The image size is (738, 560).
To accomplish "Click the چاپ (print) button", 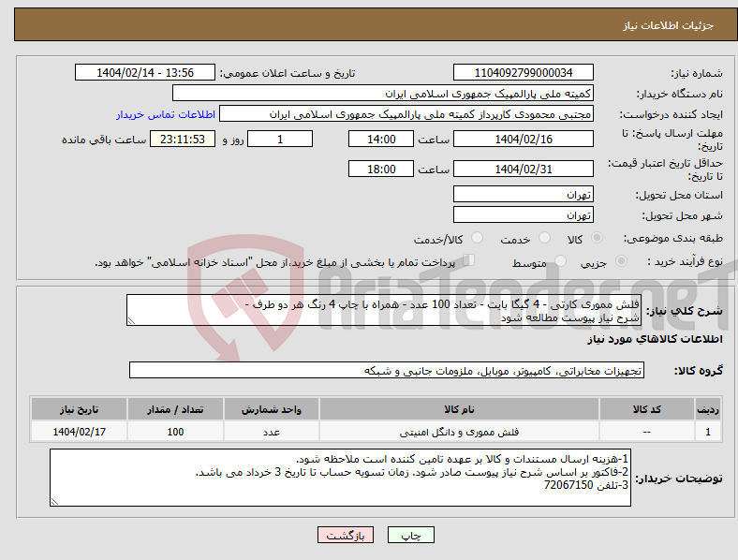I will [410, 535].
